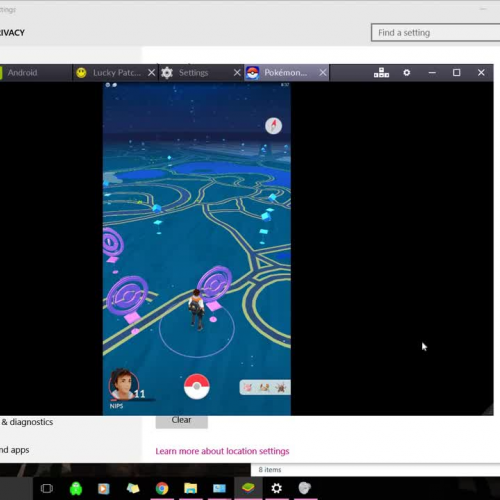Click the trainer level 11 number
This screenshot has height=500, width=500.
[140, 394]
